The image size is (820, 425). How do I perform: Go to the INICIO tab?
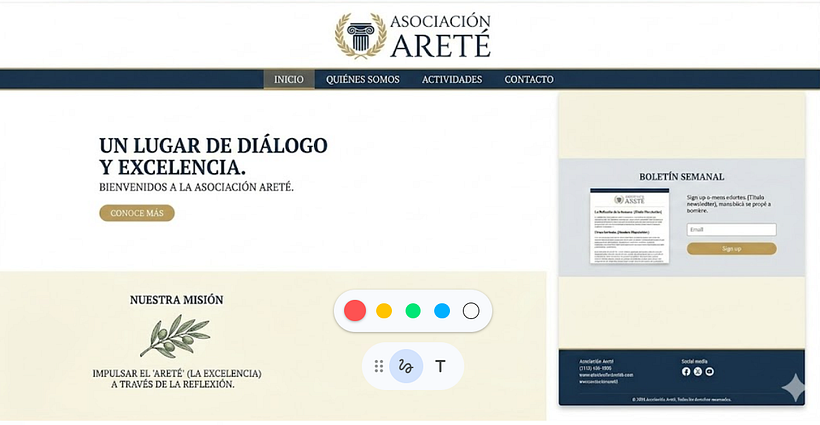(289, 79)
